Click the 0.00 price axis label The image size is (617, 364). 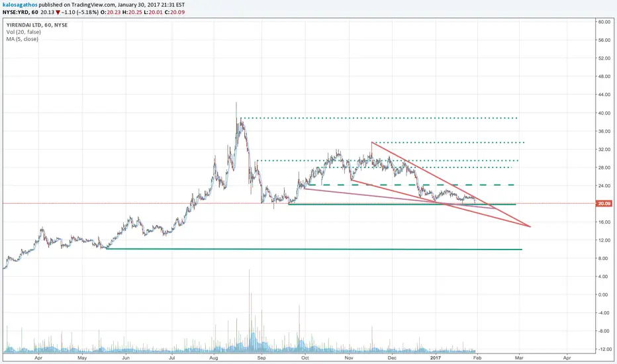point(604,295)
